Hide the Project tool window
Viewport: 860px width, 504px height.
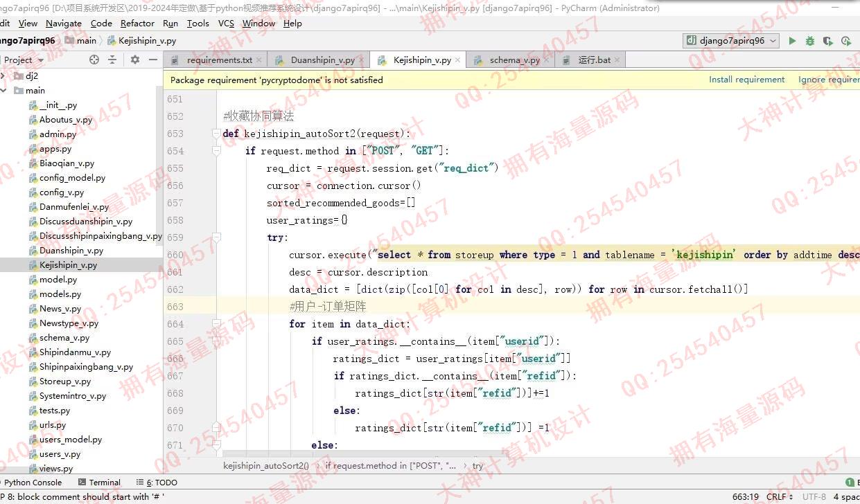tap(153, 60)
